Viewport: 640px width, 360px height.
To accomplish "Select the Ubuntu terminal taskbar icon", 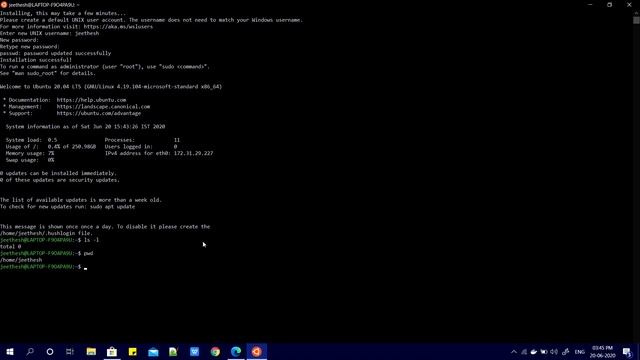I will tap(257, 351).
